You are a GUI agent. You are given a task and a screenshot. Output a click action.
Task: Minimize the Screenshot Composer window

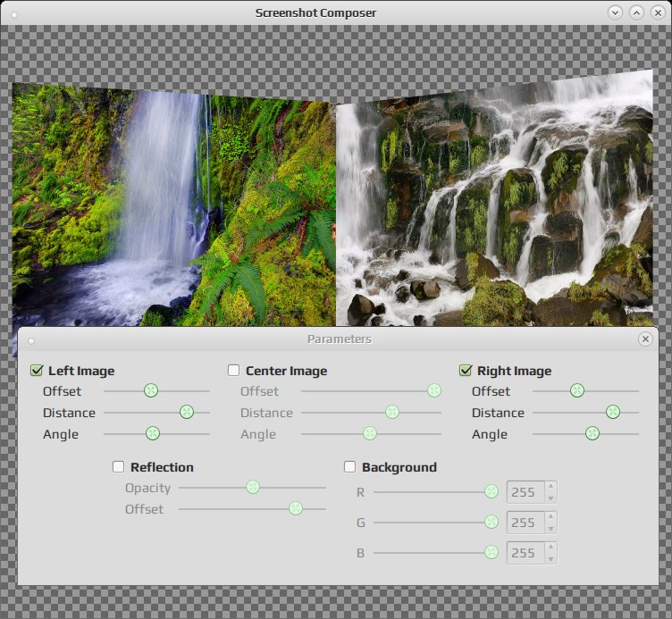point(615,13)
